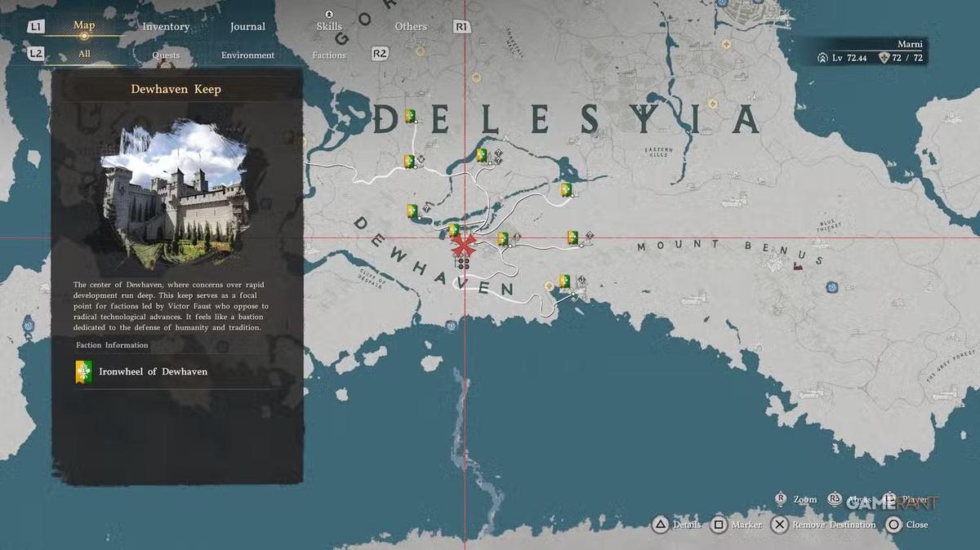The width and height of the screenshot is (980, 550).
Task: Switch to the Journal tab
Action: [247, 27]
